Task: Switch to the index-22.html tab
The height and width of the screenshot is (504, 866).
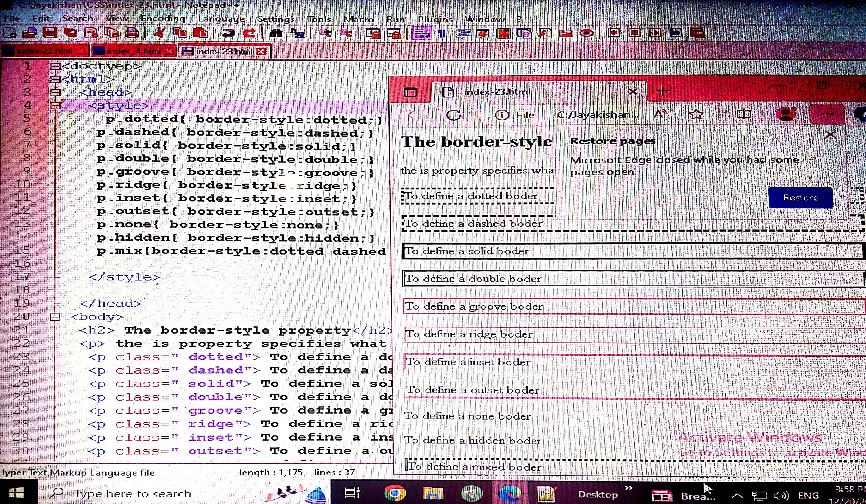Action: click(44, 51)
